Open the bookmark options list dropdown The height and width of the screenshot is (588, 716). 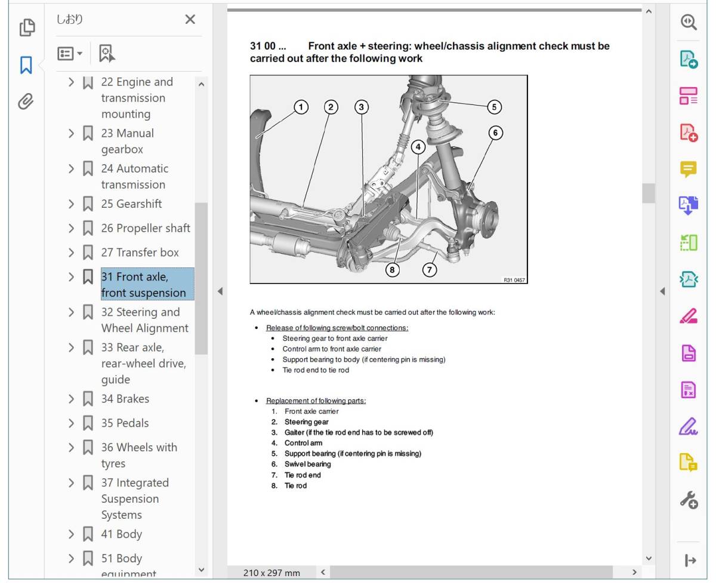point(70,53)
